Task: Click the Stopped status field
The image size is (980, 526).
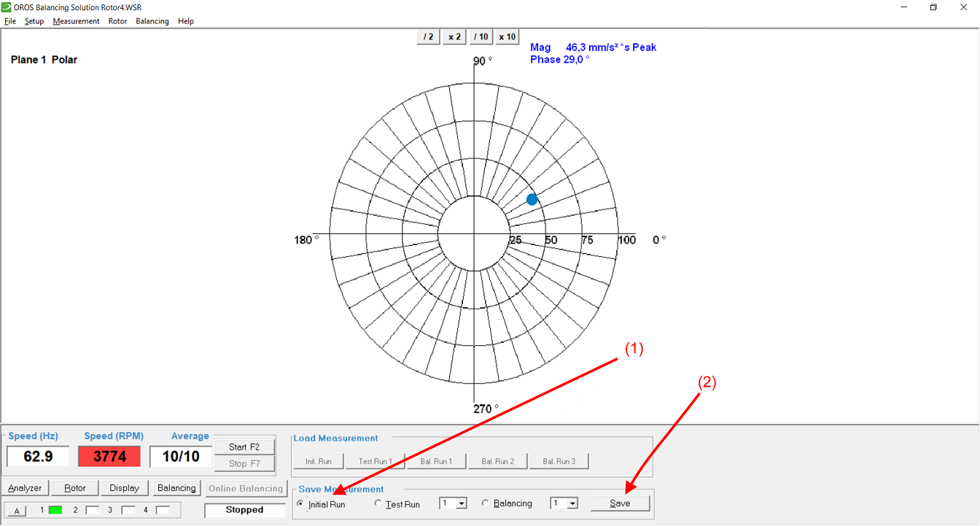Action: pyautogui.click(x=245, y=510)
